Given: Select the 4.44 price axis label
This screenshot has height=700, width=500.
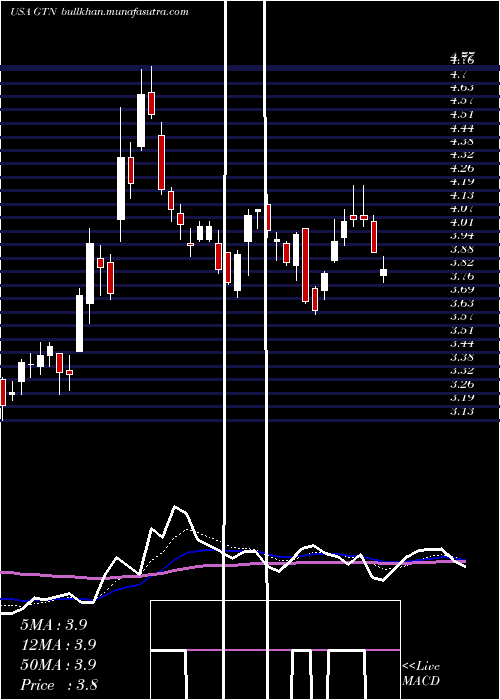Looking at the screenshot, I should pyautogui.click(x=462, y=129).
